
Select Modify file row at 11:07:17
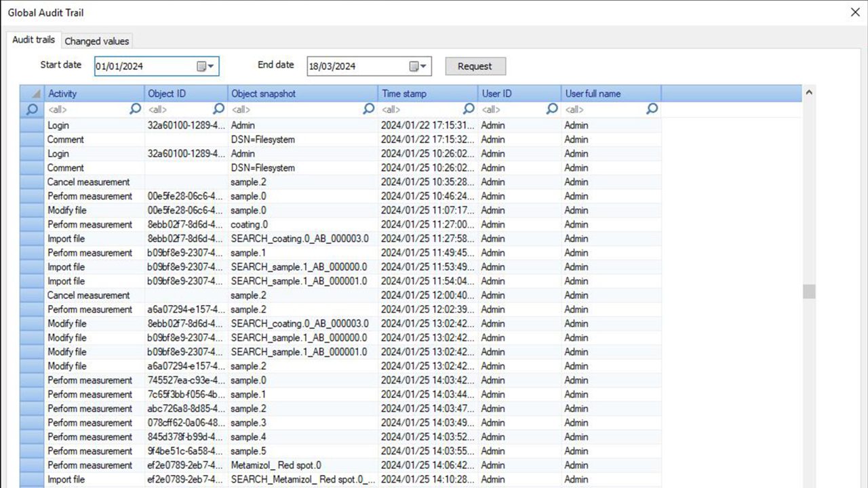340,210
